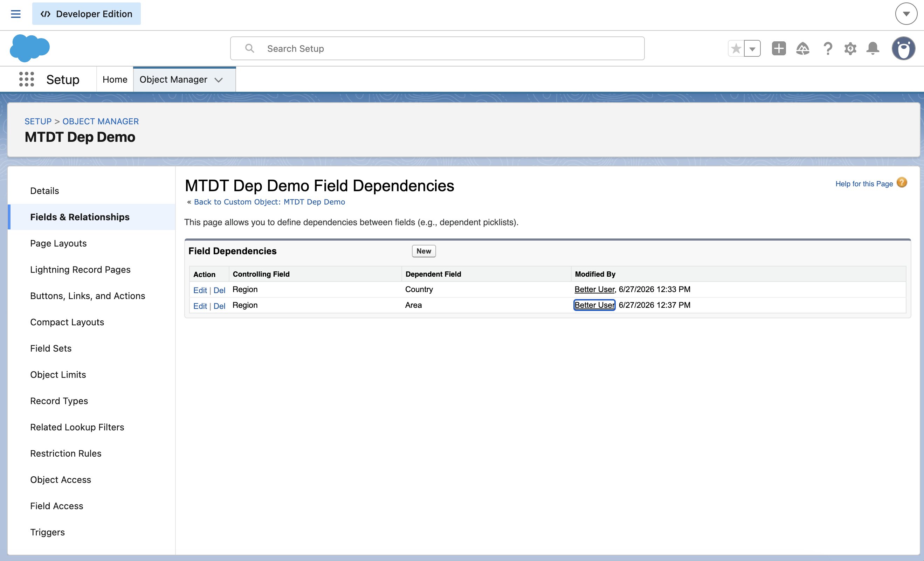Image resolution: width=924 pixels, height=561 pixels.
Task: Click Region in the Country row
Action: [245, 290]
